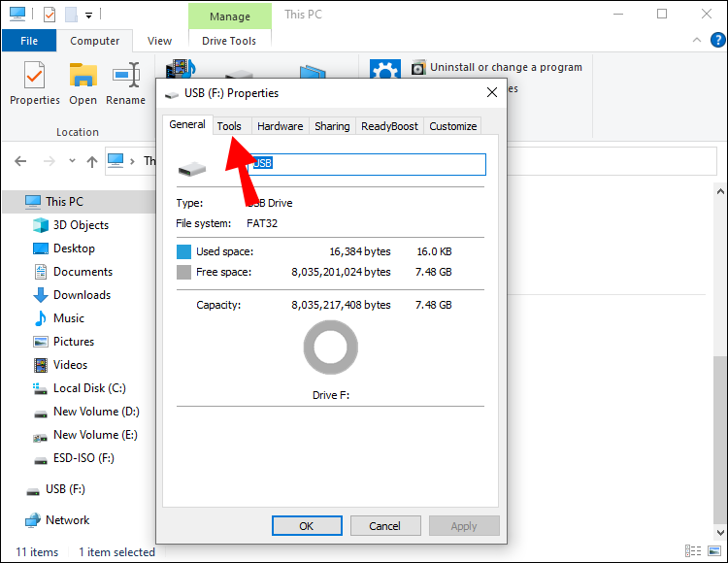Click the drive icon beside the label field
Screen dimensions: 728x563
pyautogui.click(x=192, y=169)
